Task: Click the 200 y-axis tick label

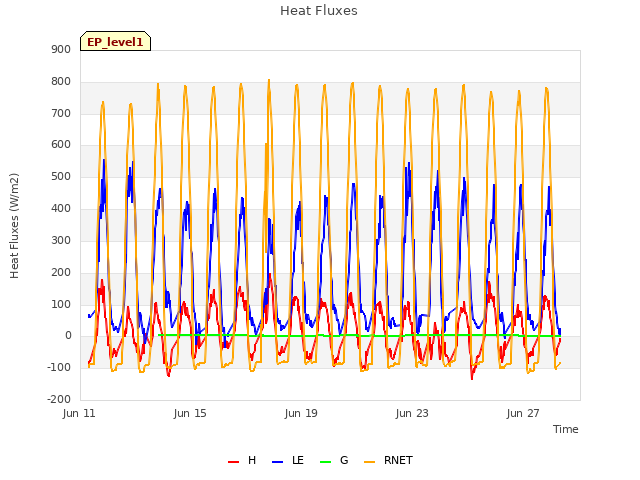Action: [x=61, y=272]
